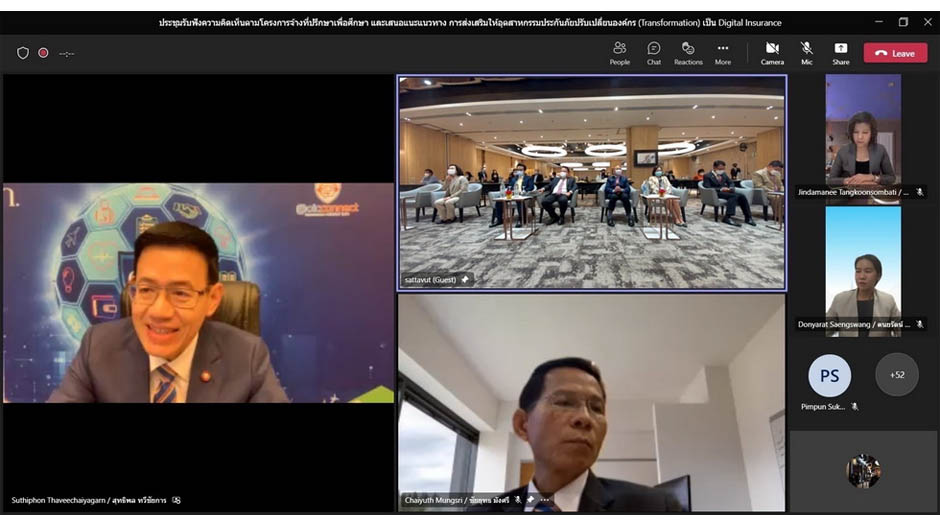This screenshot has width=940, height=528.
Task: Turn on the Camera
Action: coord(772,53)
